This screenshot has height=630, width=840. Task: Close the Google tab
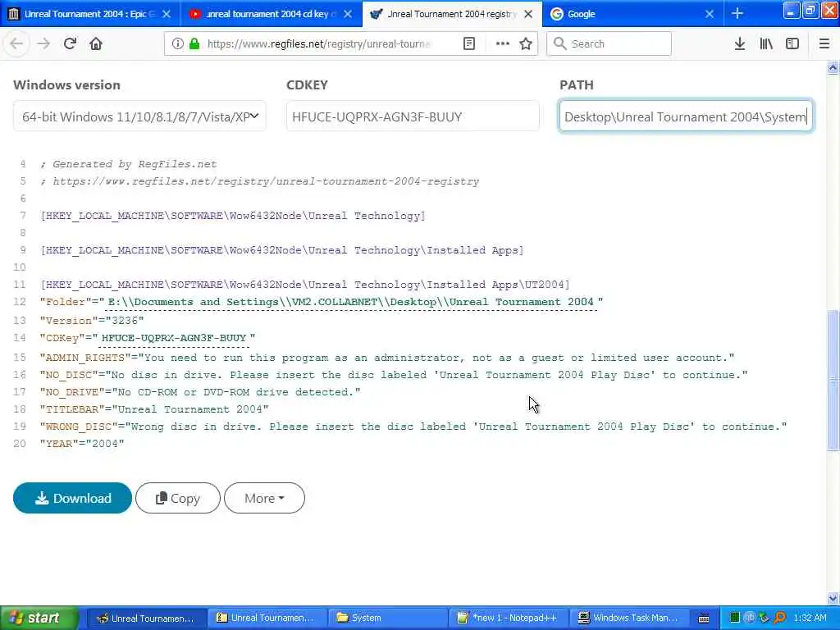point(710,14)
